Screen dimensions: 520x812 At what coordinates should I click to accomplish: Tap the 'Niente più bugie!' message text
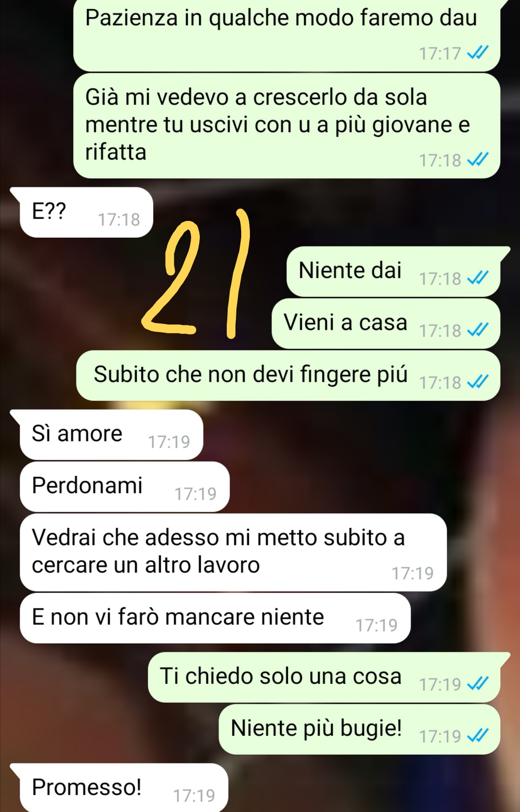pos(316,728)
